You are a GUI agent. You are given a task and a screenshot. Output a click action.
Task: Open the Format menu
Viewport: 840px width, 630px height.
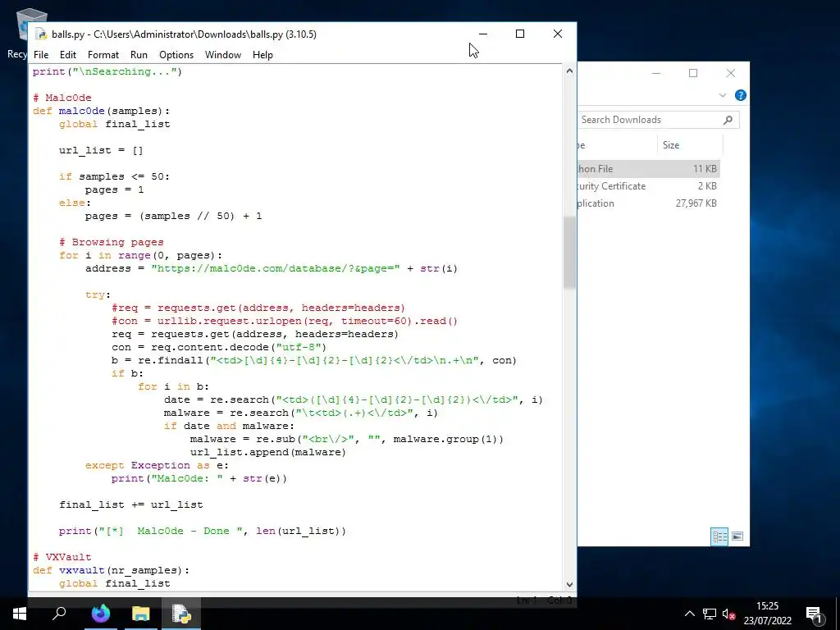pos(103,55)
